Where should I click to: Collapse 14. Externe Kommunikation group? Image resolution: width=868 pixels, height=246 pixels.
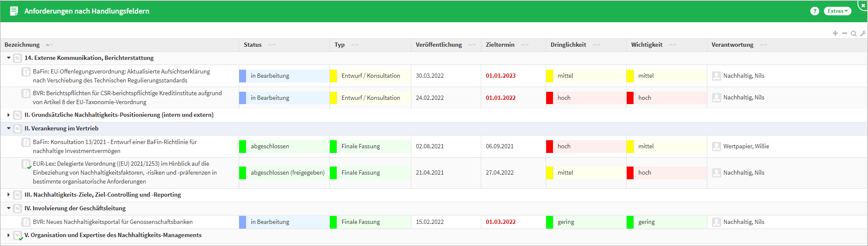8,58
